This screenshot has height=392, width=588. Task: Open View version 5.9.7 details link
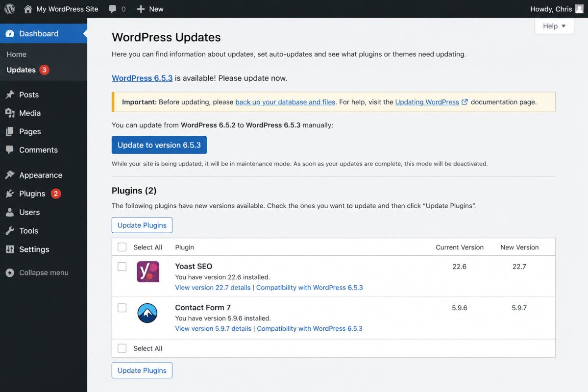[x=213, y=329]
